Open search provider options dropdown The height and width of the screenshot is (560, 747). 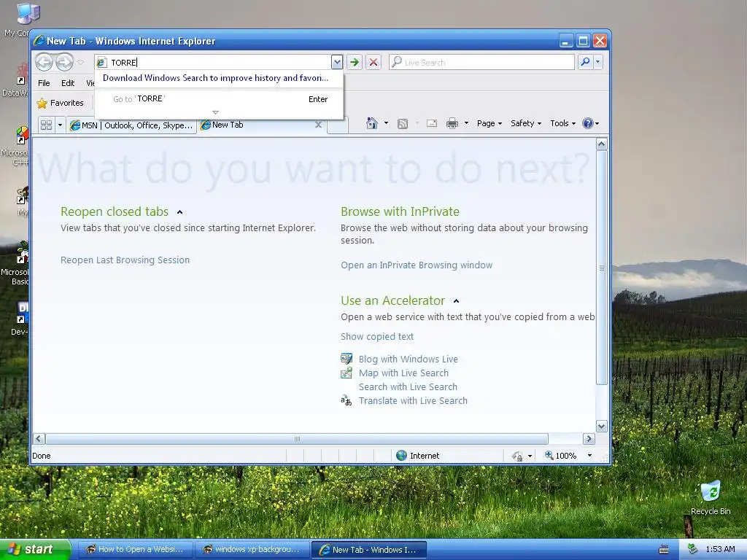tap(597, 62)
